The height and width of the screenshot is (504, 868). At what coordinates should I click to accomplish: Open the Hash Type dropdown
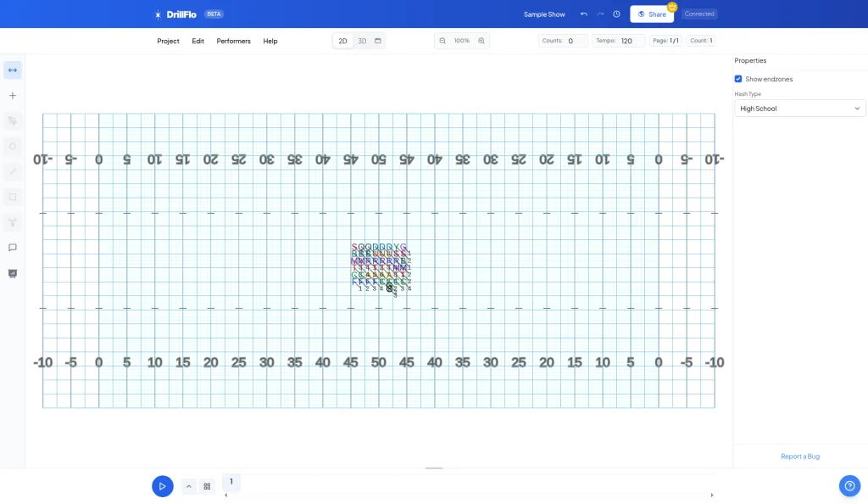(799, 109)
